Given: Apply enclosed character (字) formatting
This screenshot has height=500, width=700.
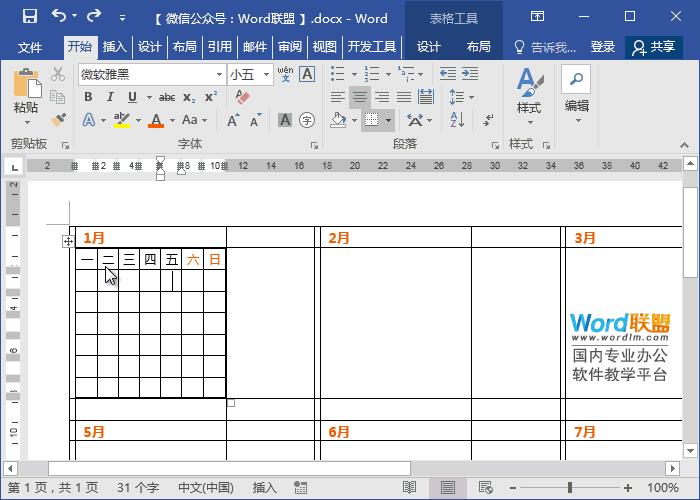Looking at the screenshot, I should [x=307, y=120].
